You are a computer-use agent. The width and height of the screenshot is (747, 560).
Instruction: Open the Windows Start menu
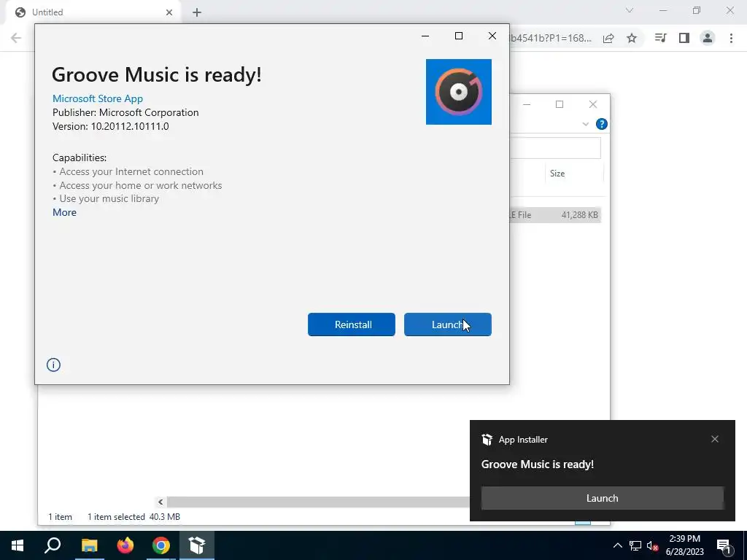point(18,545)
